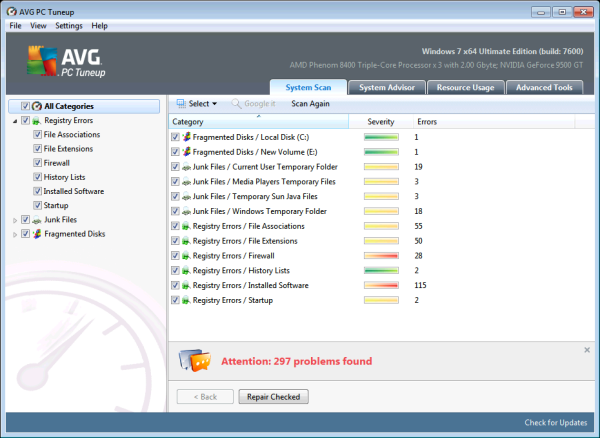Click the Registry Errors tree icon
600x438 pixels.
(x=37, y=120)
